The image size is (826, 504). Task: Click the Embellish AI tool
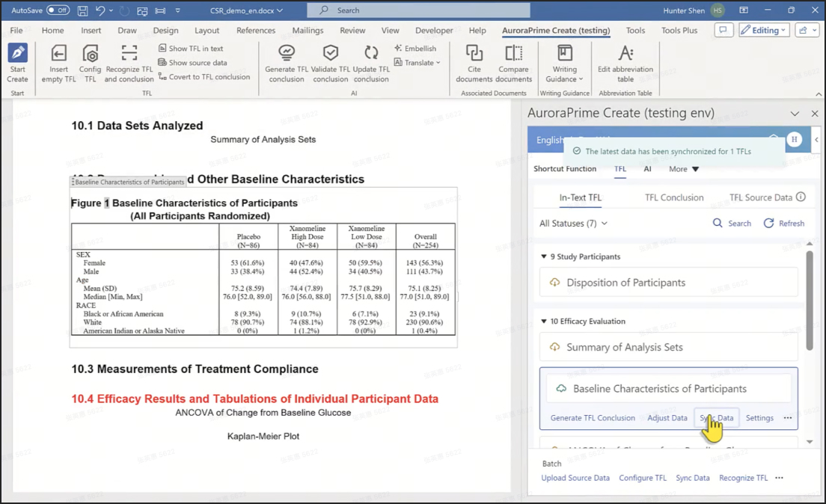coord(415,49)
